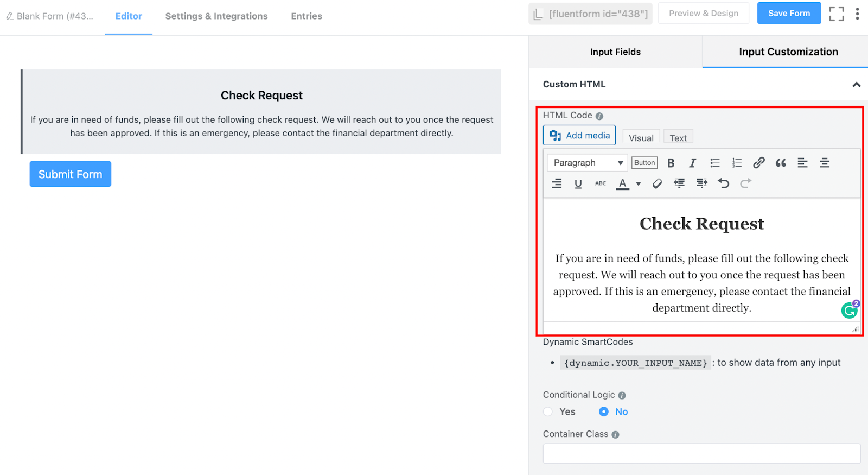
Task: Click the Container Class input field
Action: point(701,453)
